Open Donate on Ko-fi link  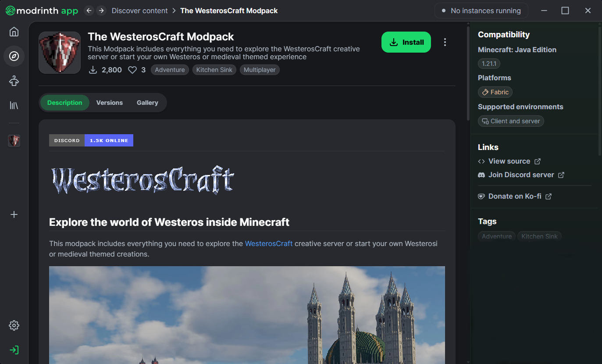point(515,196)
